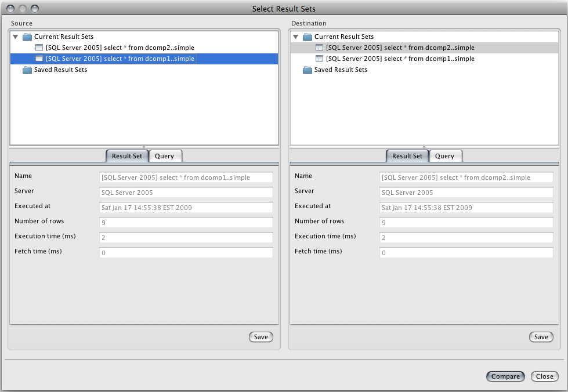568x392 pixels.
Task: Click table icon of Destination dcomp1..simple row
Action: [319, 59]
